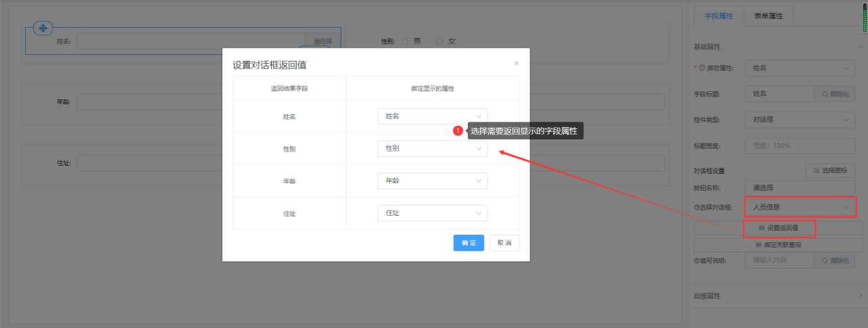Click the 国际化 button beside 字段标题
868x328 pixels.
pyautogui.click(x=834, y=94)
